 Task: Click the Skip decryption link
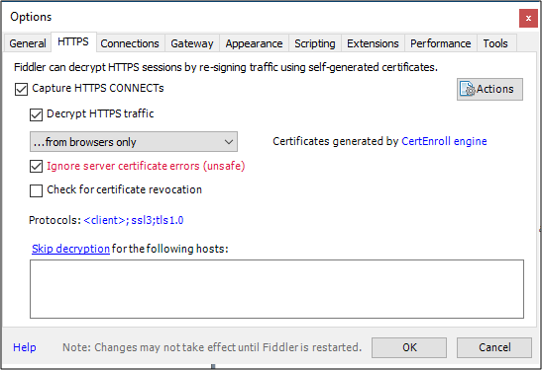71,249
